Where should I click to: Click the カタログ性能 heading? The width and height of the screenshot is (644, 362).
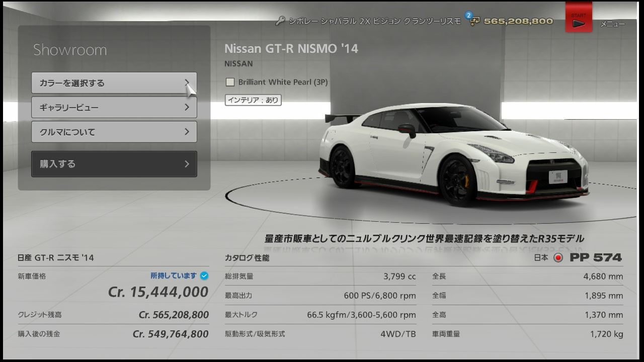[247, 258]
